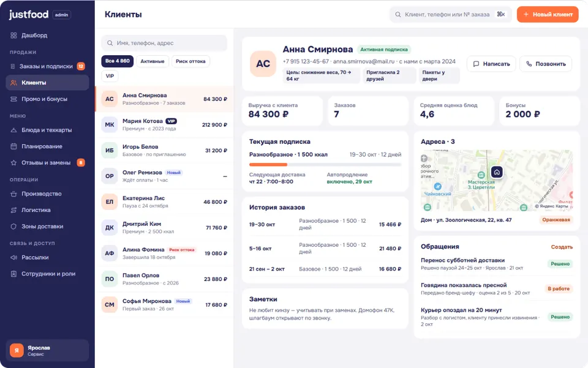Click the top search field Клиент, телефон
This screenshot has width=588, height=368.
point(450,14)
